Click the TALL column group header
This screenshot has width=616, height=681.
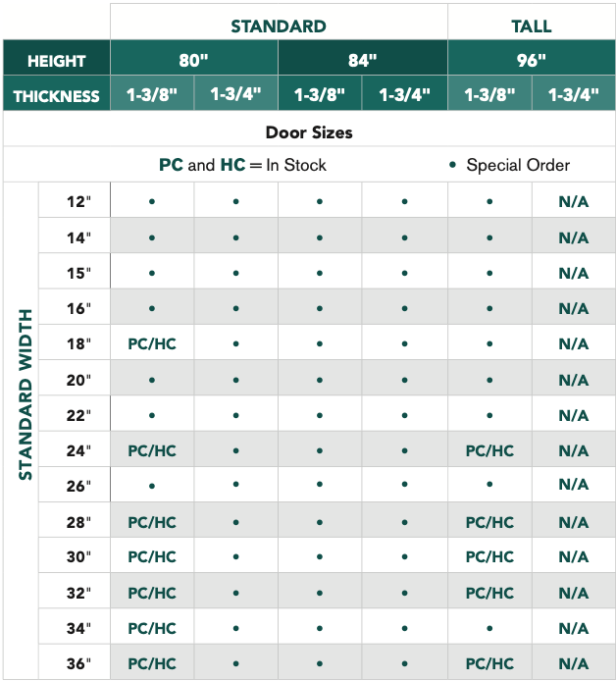[x=531, y=26]
